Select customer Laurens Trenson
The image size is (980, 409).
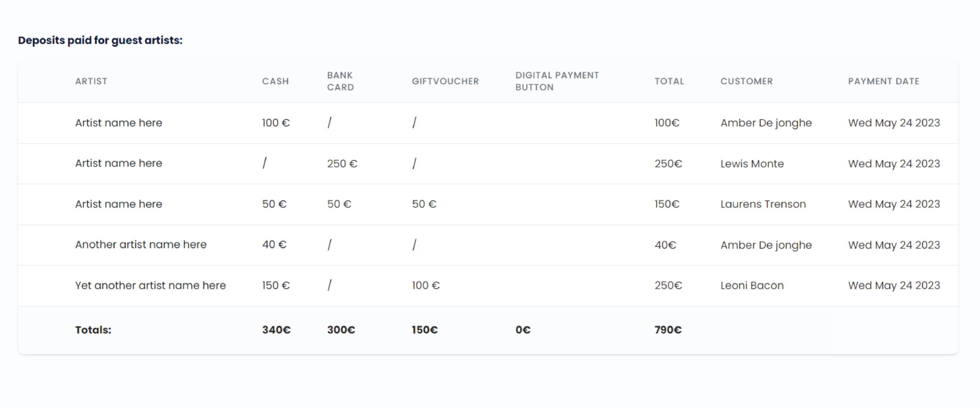[763, 204]
